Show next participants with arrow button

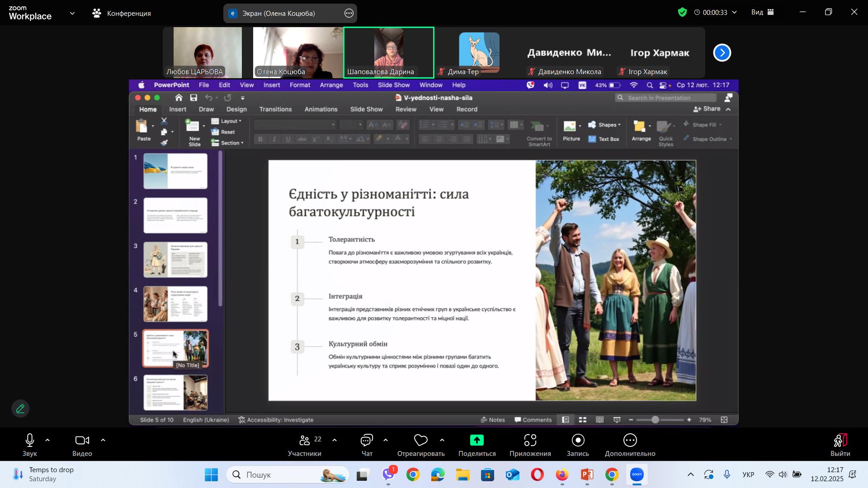722,53
